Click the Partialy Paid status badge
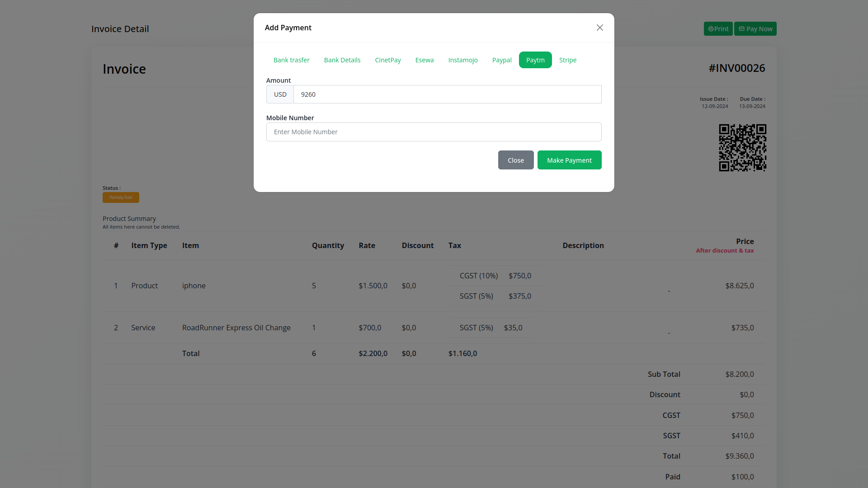The image size is (868, 488). pyautogui.click(x=121, y=197)
